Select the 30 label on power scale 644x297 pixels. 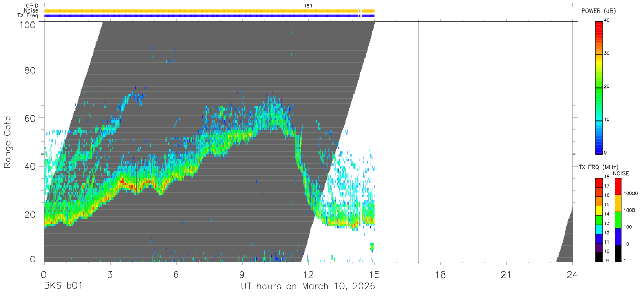pyautogui.click(x=607, y=53)
